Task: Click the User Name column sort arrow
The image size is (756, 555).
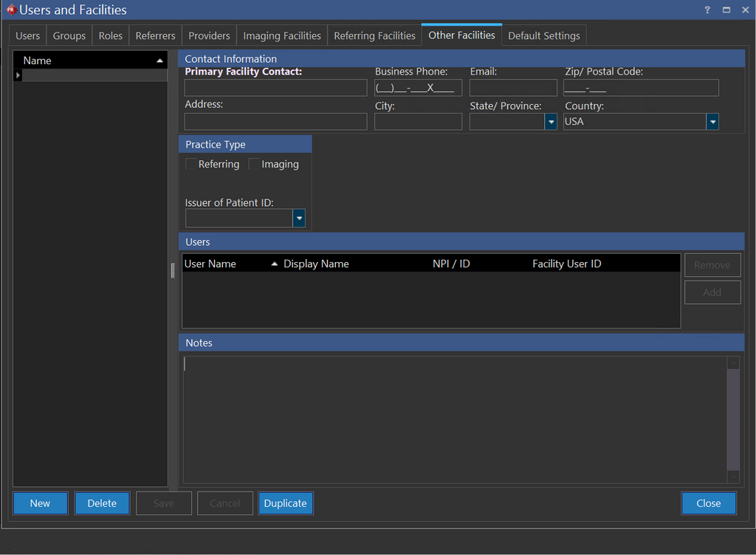Action: coord(274,264)
